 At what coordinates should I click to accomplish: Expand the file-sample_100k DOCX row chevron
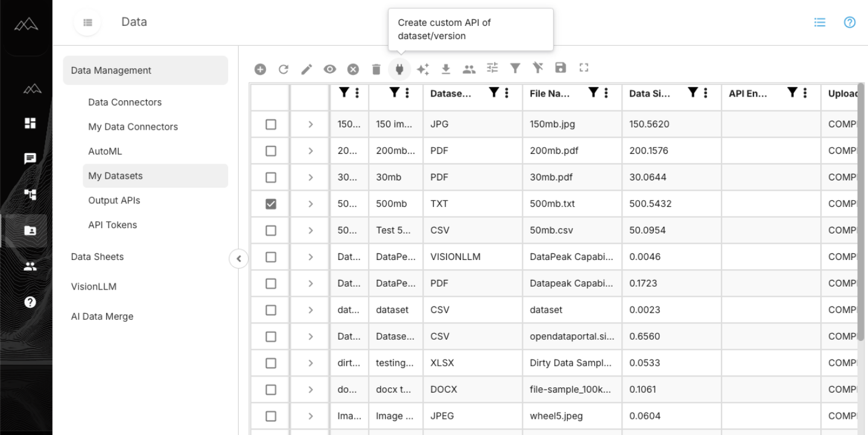click(x=311, y=389)
